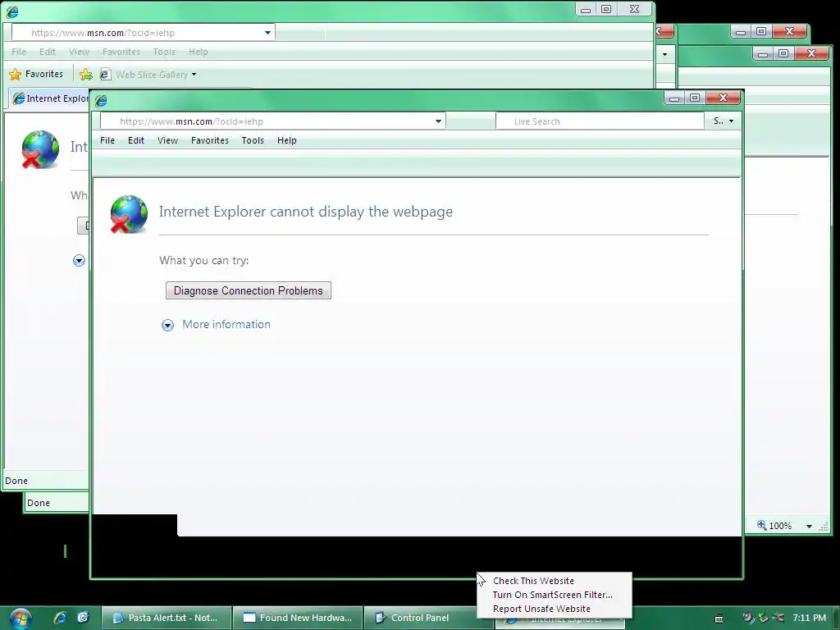The height and width of the screenshot is (630, 840).
Task: Click the Add to Favorites Bar icon
Action: click(x=85, y=75)
